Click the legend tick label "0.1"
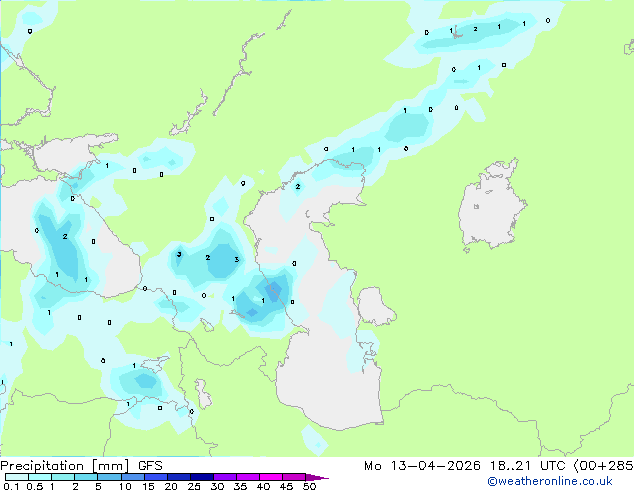The height and width of the screenshot is (490, 634). click(x=11, y=486)
